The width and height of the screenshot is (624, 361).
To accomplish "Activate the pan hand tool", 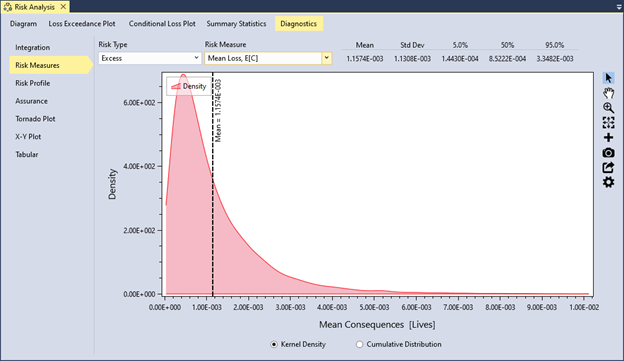I will pyautogui.click(x=608, y=93).
